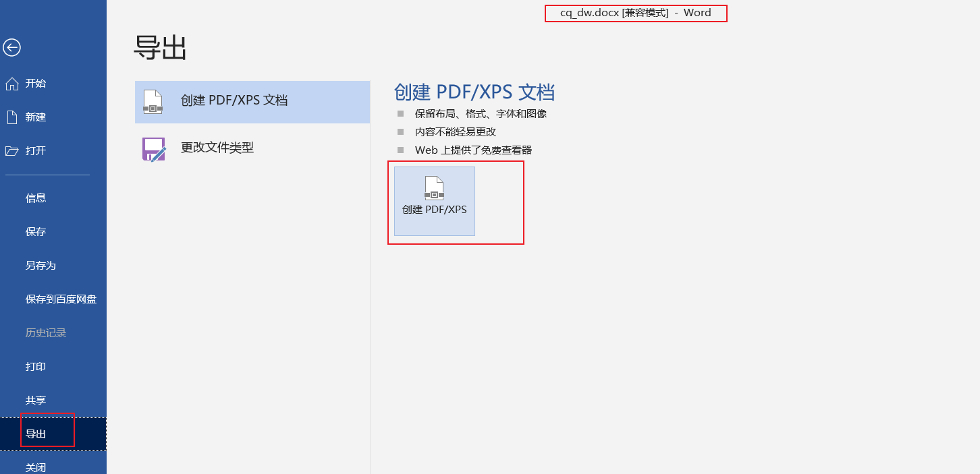Click 保存 in the sidebar
The width and height of the screenshot is (980, 474).
point(53,232)
